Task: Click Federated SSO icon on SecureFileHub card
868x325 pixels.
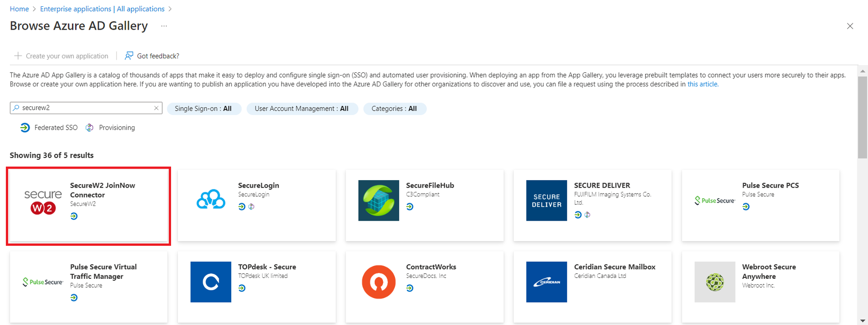Action: coord(410,206)
